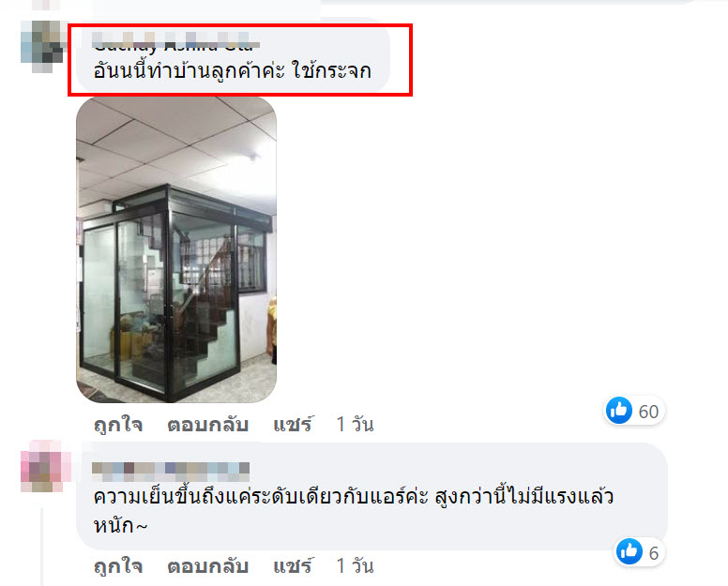Open the glass stair enclosure photo

(x=176, y=249)
